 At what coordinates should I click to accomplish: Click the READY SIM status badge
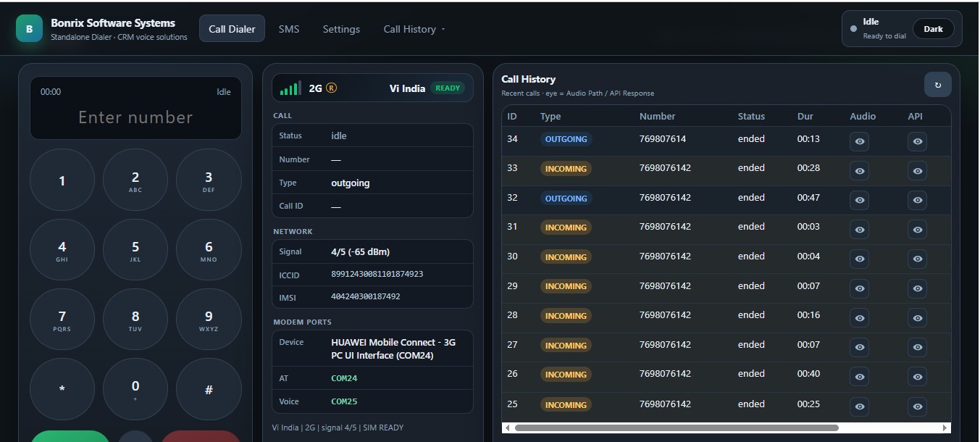448,88
